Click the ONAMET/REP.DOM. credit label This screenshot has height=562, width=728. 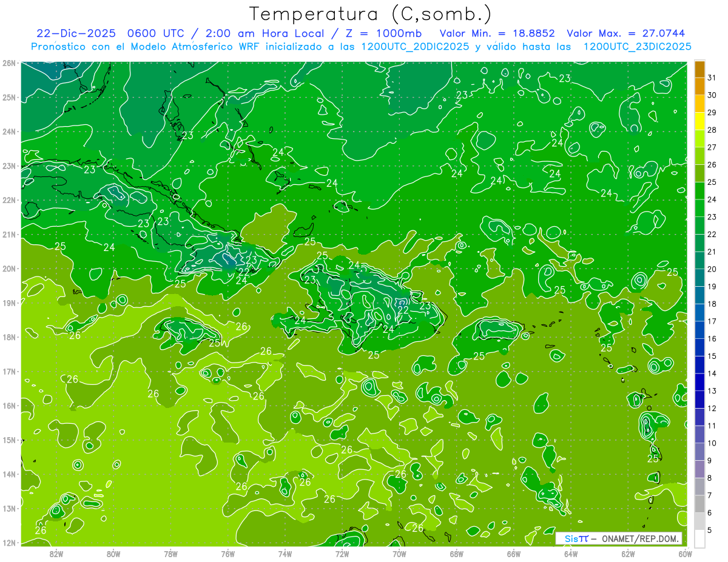coord(641,538)
